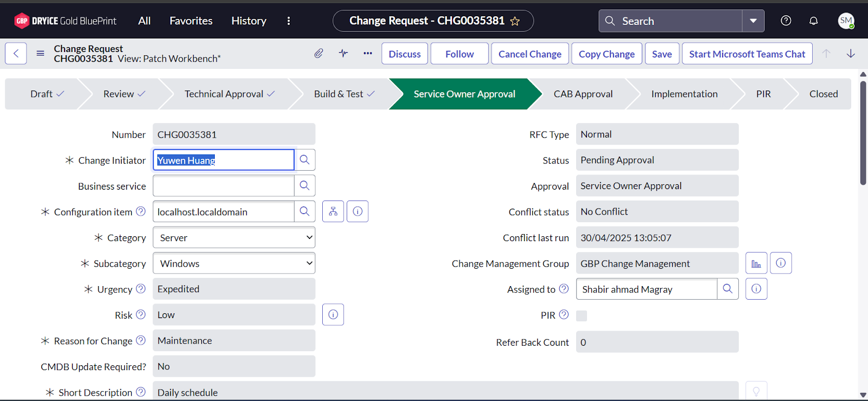868x401 pixels.
Task: View info for the Assigned to user
Action: [756, 289]
